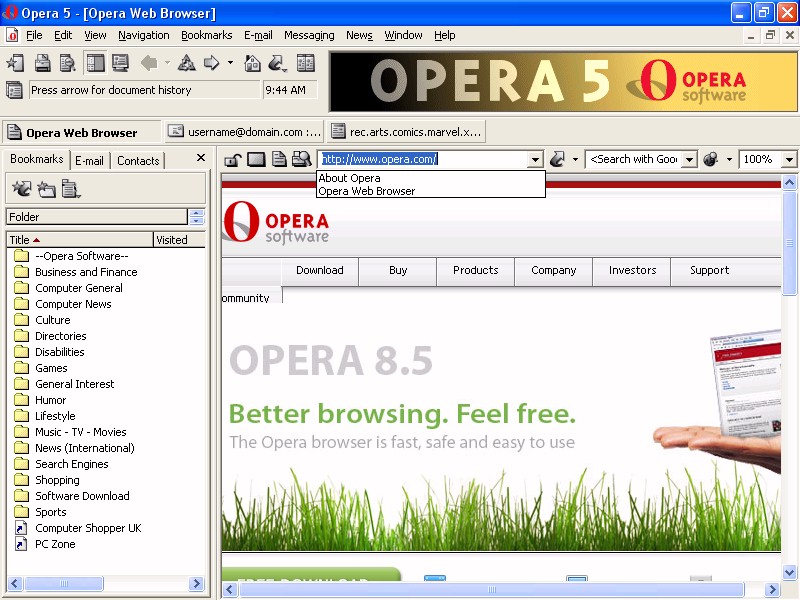The width and height of the screenshot is (800, 600).
Task: Toggle full screen mode toolbar icon
Action: coord(120,63)
